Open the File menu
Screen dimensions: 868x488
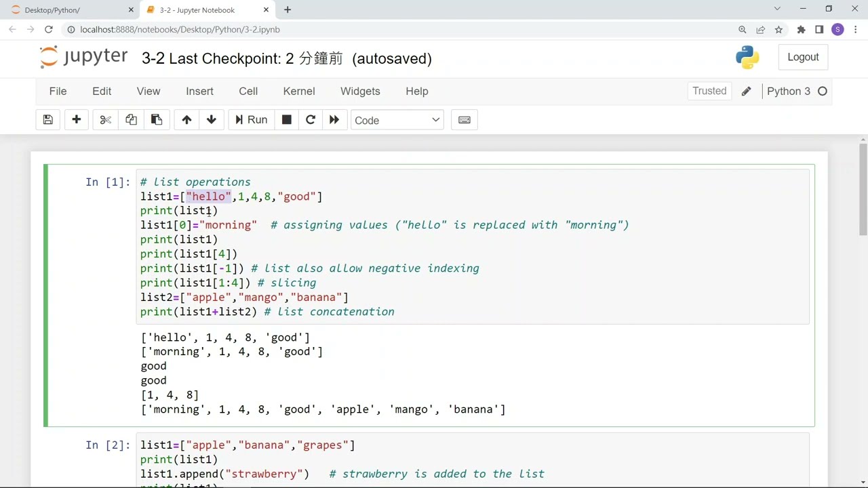[58, 91]
